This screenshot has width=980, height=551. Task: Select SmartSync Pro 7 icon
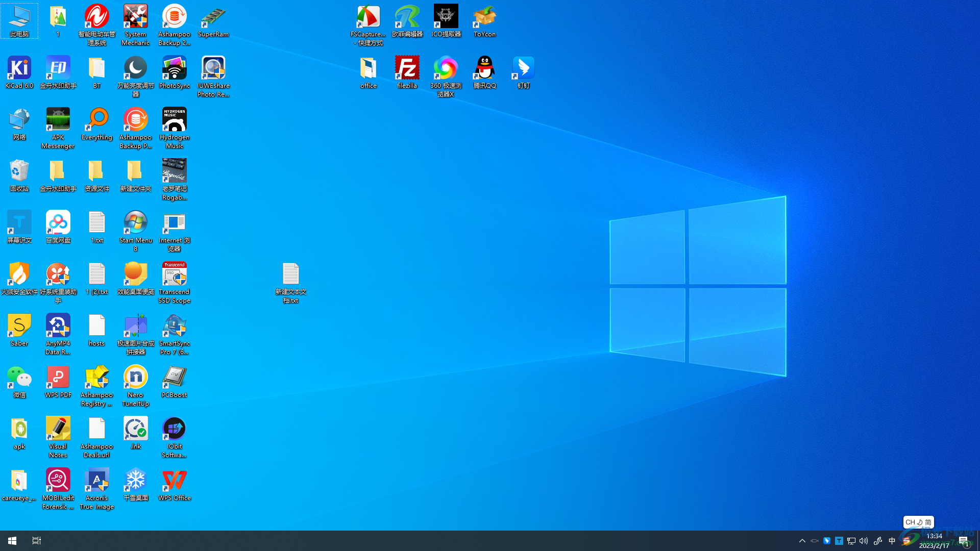point(175,334)
